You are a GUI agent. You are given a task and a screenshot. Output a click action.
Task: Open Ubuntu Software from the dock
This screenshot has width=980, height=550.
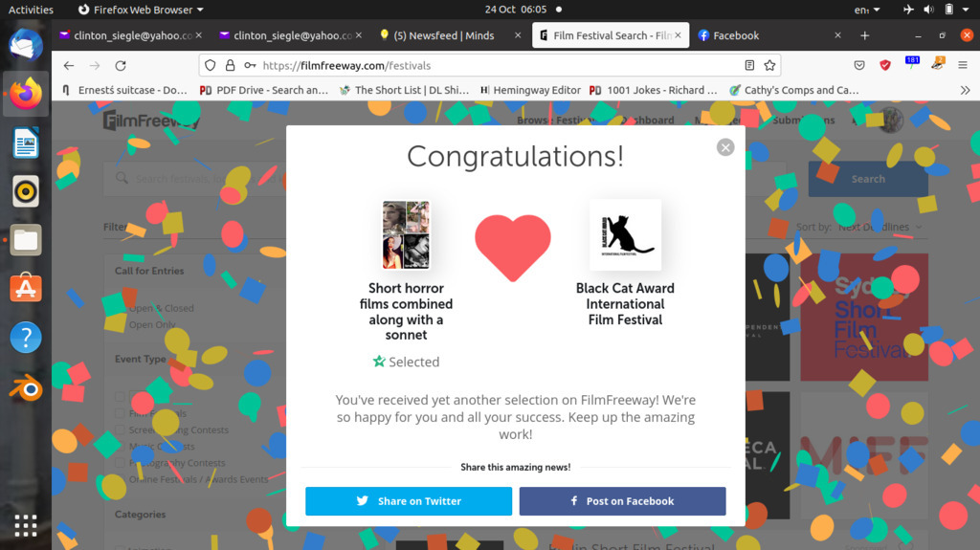point(26,288)
